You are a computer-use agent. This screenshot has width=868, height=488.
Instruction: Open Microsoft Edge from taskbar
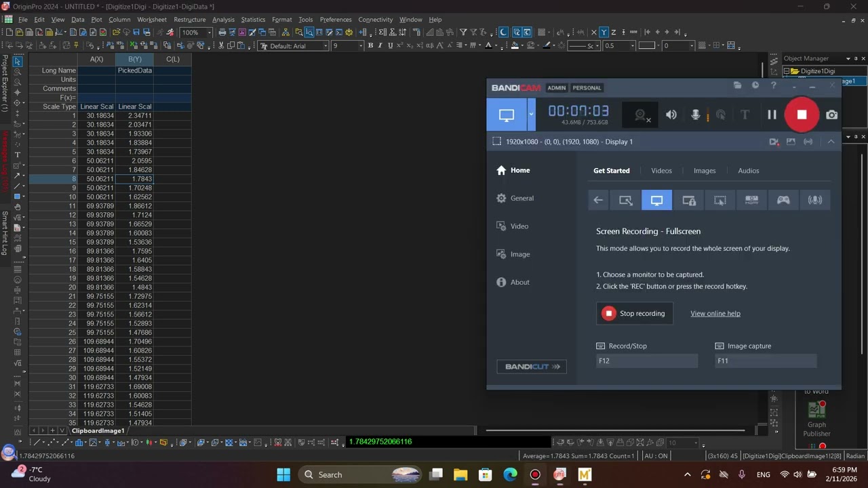point(510,474)
